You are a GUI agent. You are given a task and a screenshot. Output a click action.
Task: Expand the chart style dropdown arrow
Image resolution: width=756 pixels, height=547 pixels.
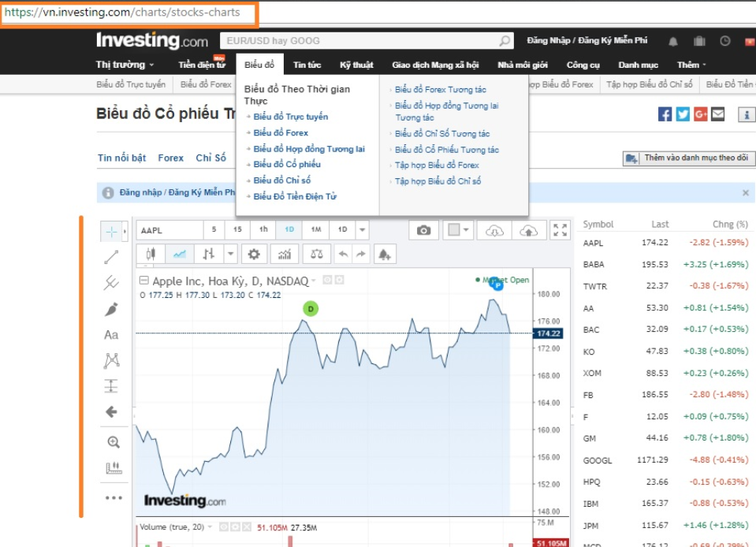(231, 254)
